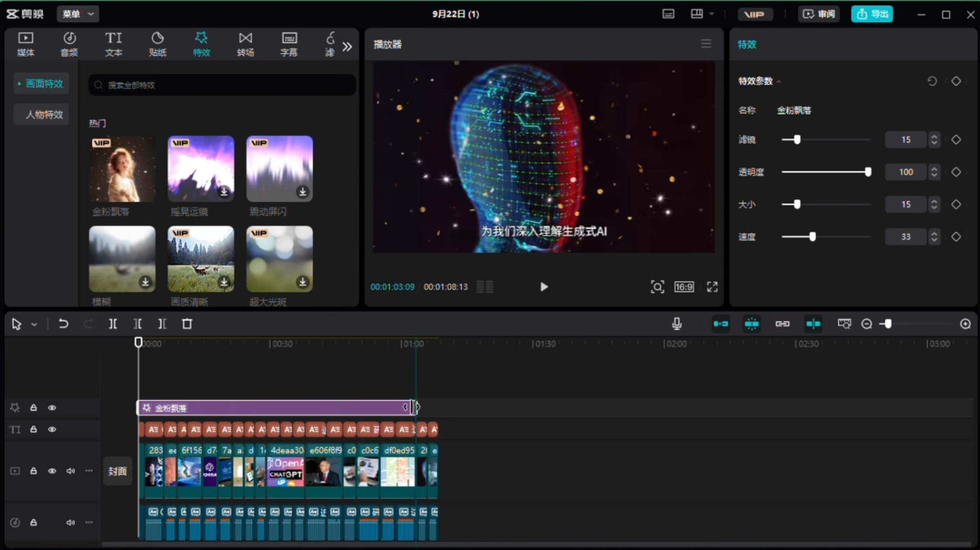
Task: Reset effect parameters with the reset icon
Action: pyautogui.click(x=932, y=81)
